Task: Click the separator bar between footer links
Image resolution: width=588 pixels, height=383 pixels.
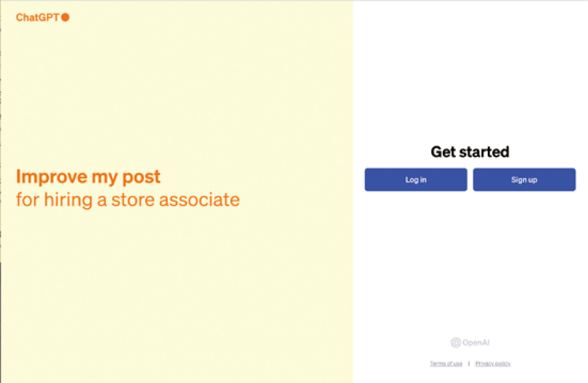Action: pos(469,364)
